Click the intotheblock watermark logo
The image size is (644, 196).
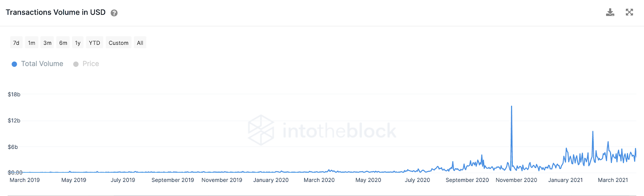[x=322, y=130]
